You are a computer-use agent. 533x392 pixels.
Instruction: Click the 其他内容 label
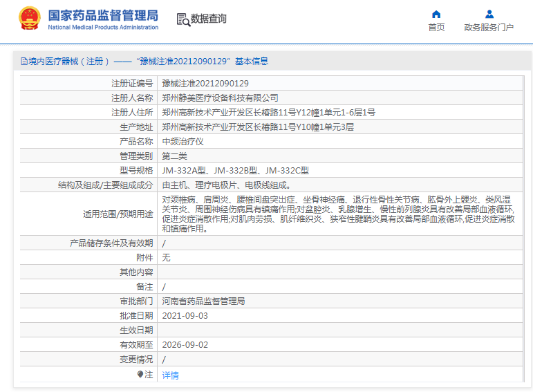pos(136,272)
